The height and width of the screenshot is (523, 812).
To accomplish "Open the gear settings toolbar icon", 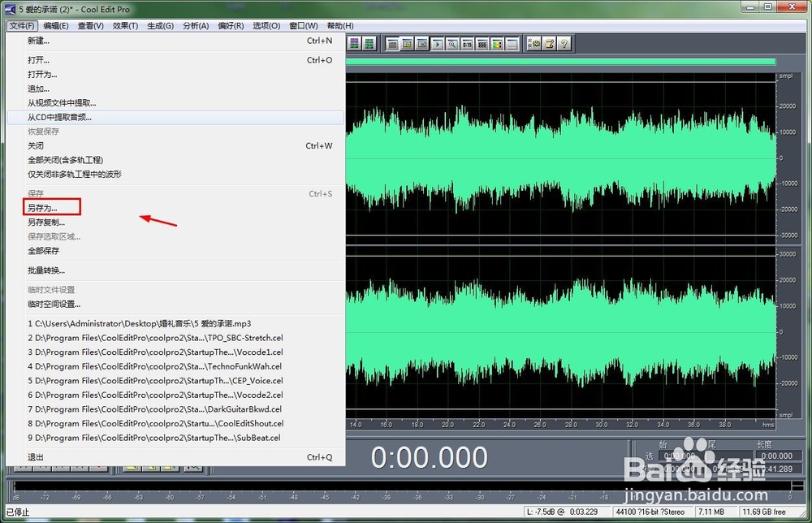I will click(534, 44).
